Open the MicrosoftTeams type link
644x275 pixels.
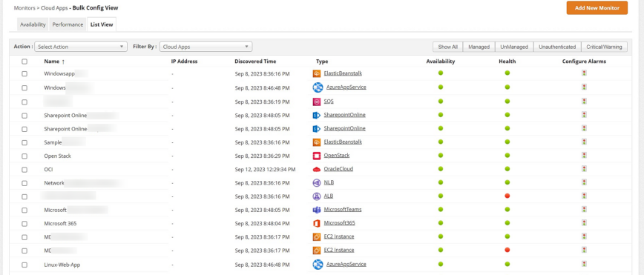(x=343, y=209)
